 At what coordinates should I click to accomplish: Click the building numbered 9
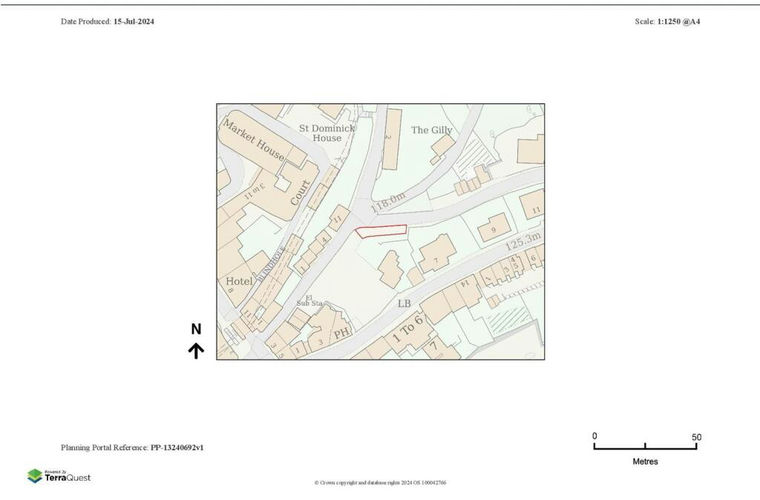493,231
